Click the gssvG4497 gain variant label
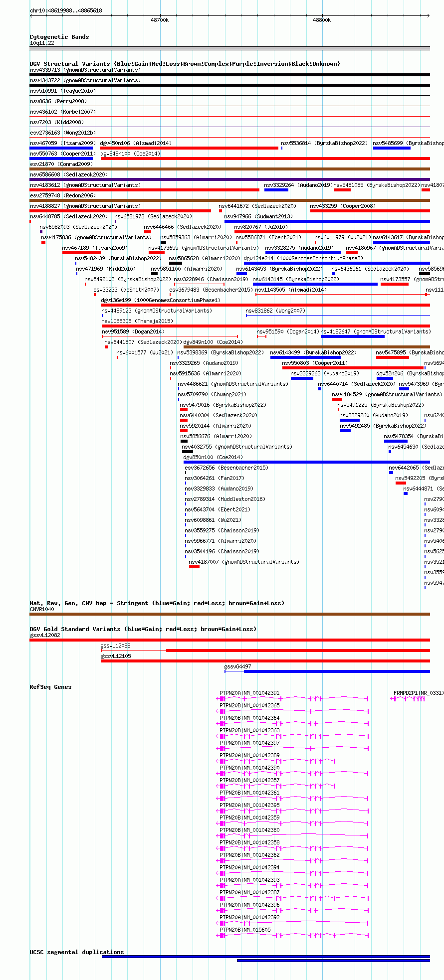 (x=238, y=666)
